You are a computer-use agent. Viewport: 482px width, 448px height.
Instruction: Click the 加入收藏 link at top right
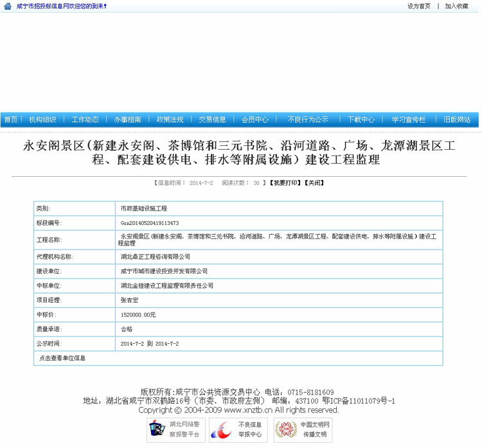[x=456, y=6]
